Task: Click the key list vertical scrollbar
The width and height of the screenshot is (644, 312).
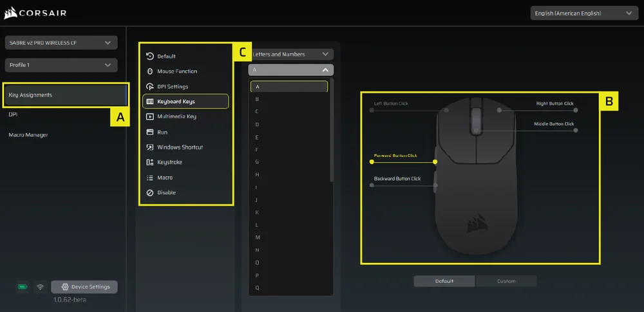Action: (332, 130)
